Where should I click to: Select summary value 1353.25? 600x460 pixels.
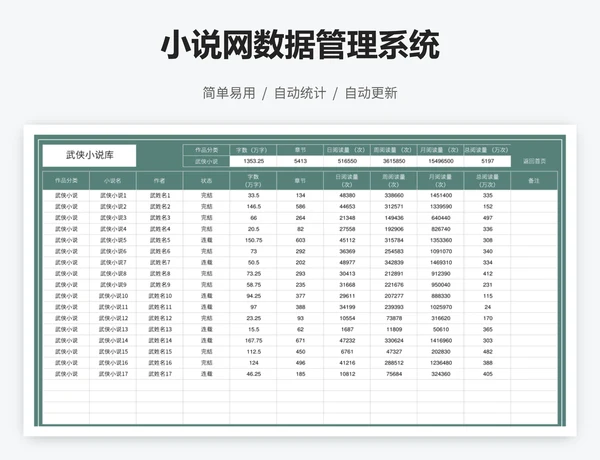(253, 161)
